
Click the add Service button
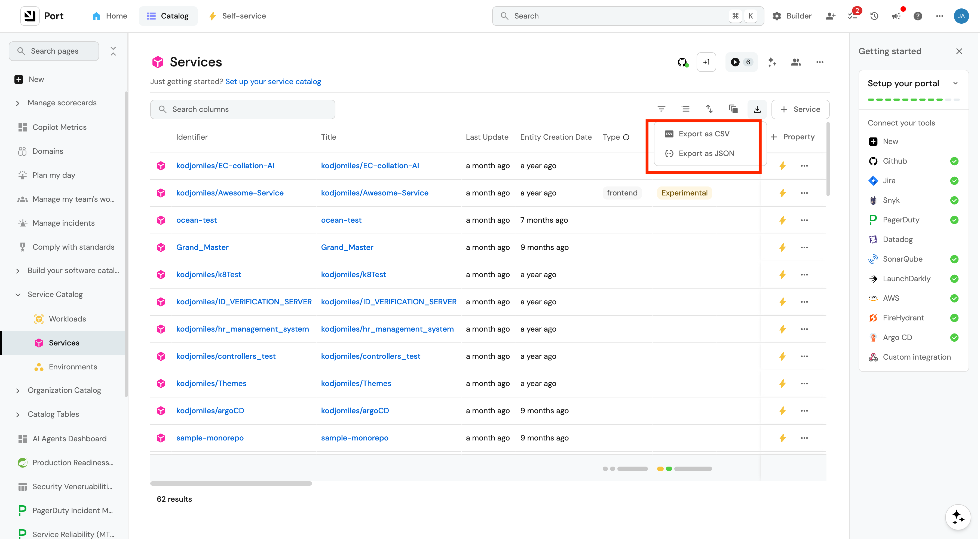[800, 109]
